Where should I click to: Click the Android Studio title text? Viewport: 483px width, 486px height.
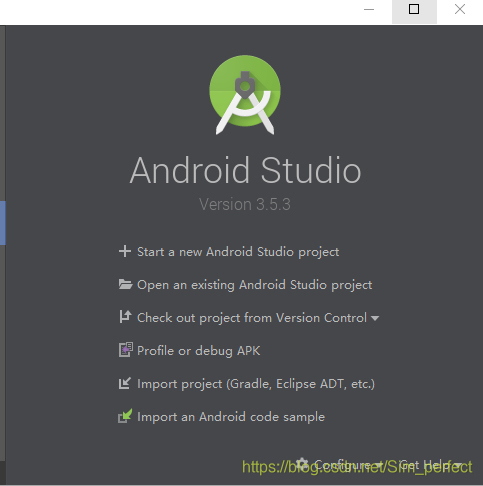(245, 171)
